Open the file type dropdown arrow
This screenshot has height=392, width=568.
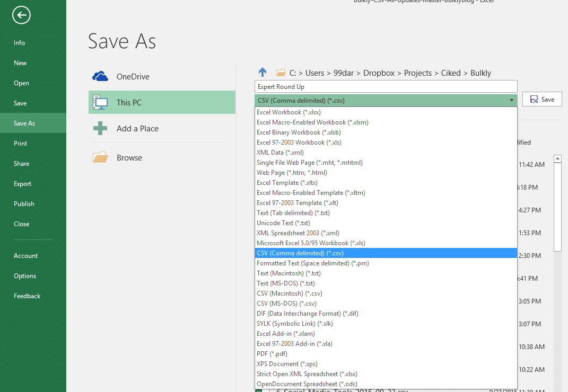pos(511,100)
